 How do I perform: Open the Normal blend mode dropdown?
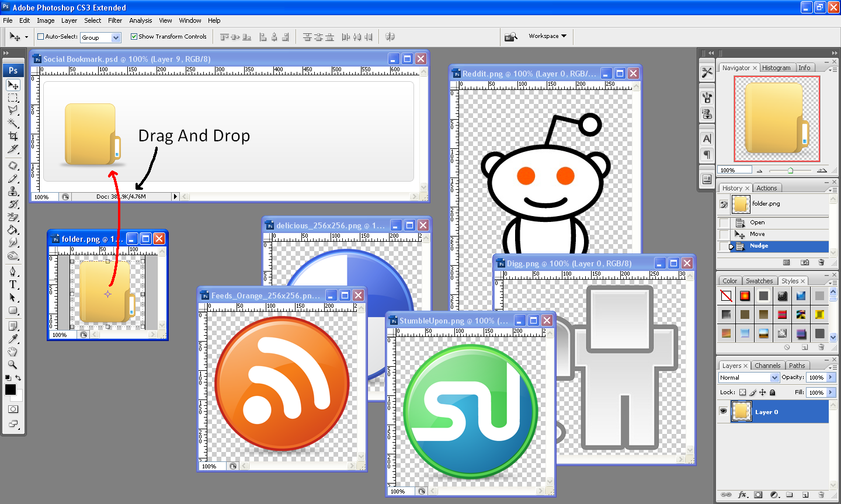click(749, 378)
